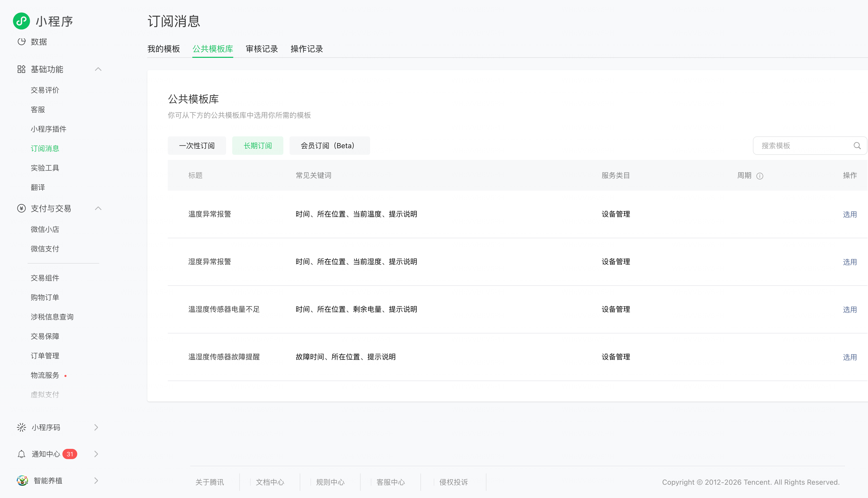The width and height of the screenshot is (868, 498).
Task: Click the 小程序码 code icon
Action: (21, 427)
